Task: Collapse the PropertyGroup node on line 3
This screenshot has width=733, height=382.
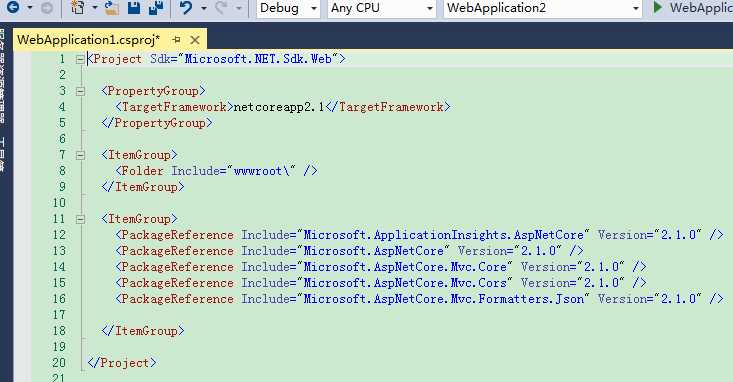Action: [80, 91]
